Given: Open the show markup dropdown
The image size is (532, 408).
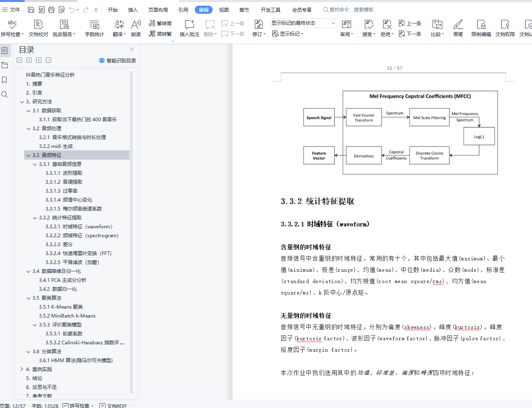Looking at the screenshot, I should click(x=288, y=34).
